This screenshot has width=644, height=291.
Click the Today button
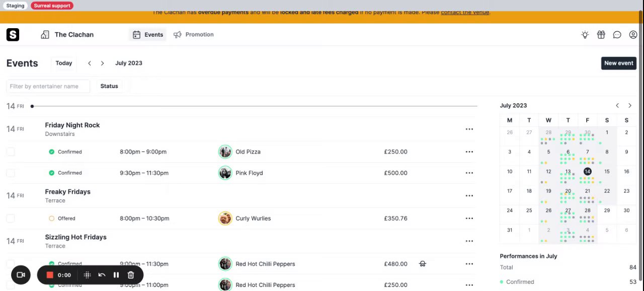[64, 63]
